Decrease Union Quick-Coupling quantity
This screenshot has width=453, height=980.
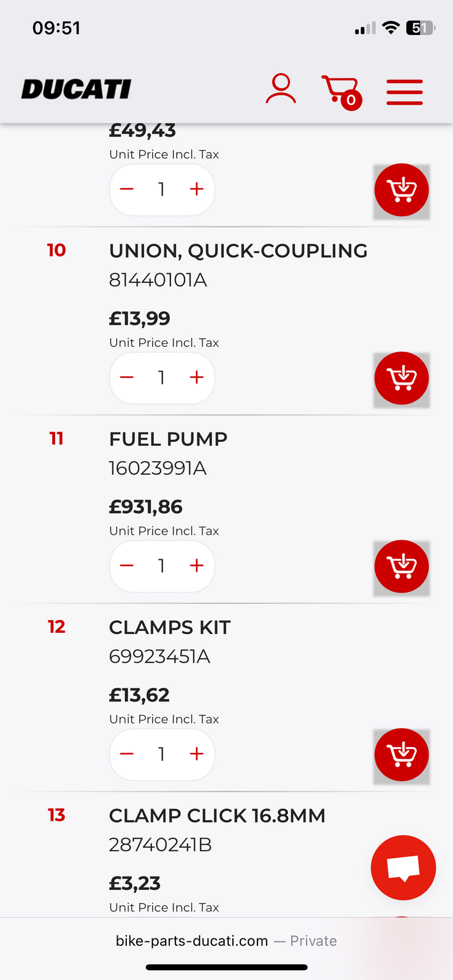(127, 378)
